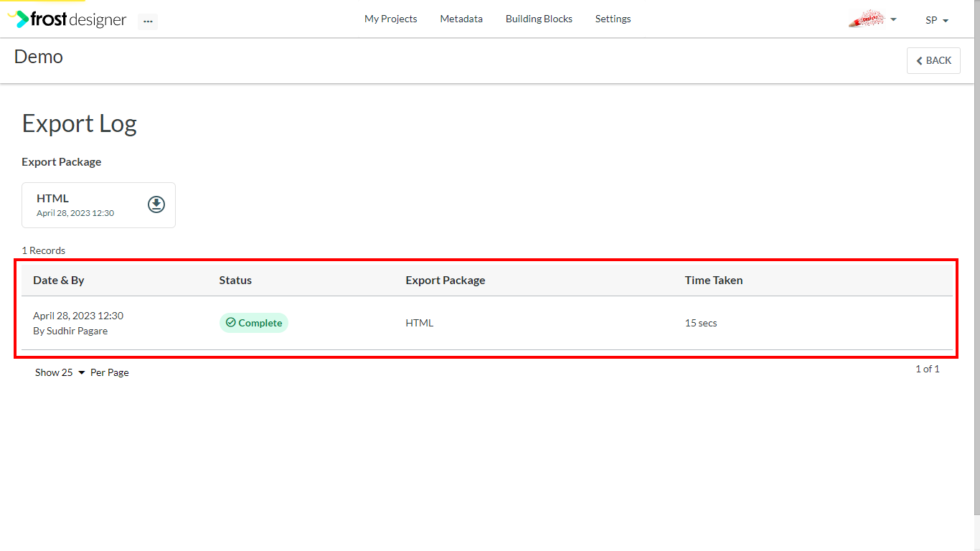The width and height of the screenshot is (980, 551).
Task: Open the Settings page
Action: [613, 19]
